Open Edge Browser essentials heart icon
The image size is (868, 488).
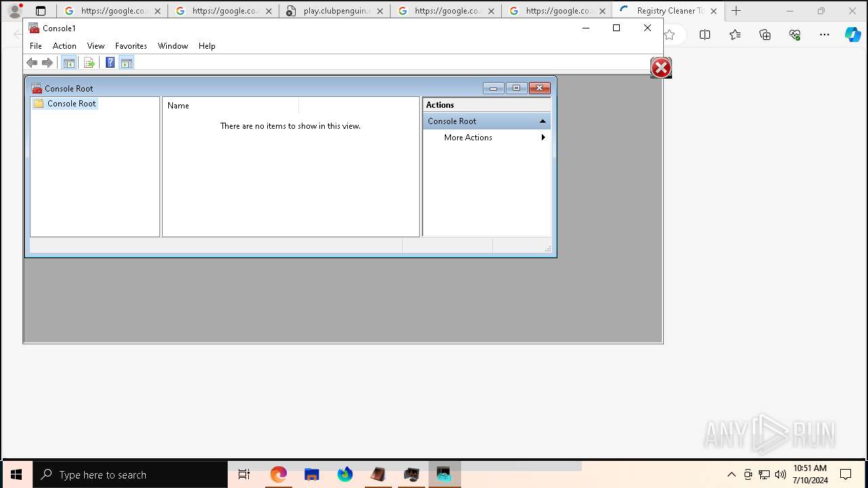[795, 35]
